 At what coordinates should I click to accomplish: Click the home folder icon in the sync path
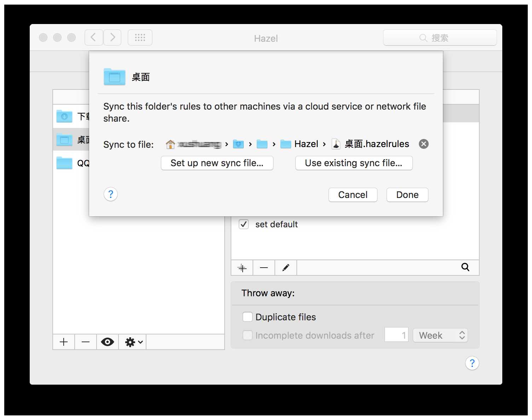(170, 144)
